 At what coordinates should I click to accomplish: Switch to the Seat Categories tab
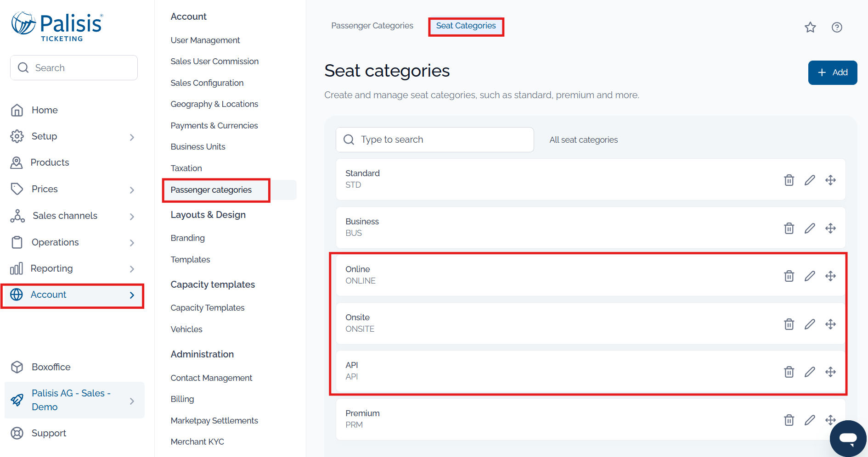point(466,26)
